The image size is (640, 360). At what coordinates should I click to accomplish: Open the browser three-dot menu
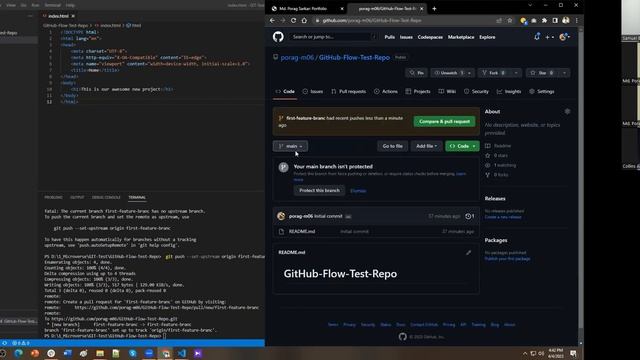pos(576,20)
